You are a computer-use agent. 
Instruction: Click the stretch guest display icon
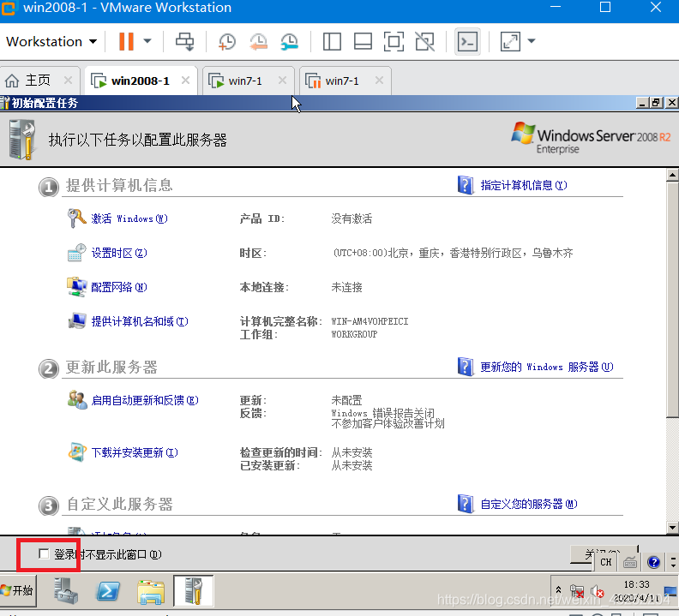coord(510,42)
